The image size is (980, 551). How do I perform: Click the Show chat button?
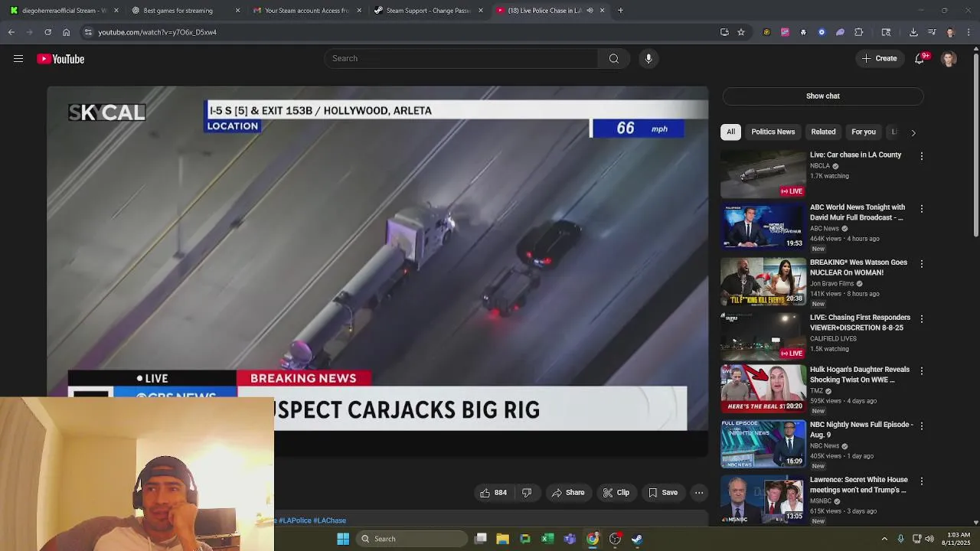coord(823,96)
